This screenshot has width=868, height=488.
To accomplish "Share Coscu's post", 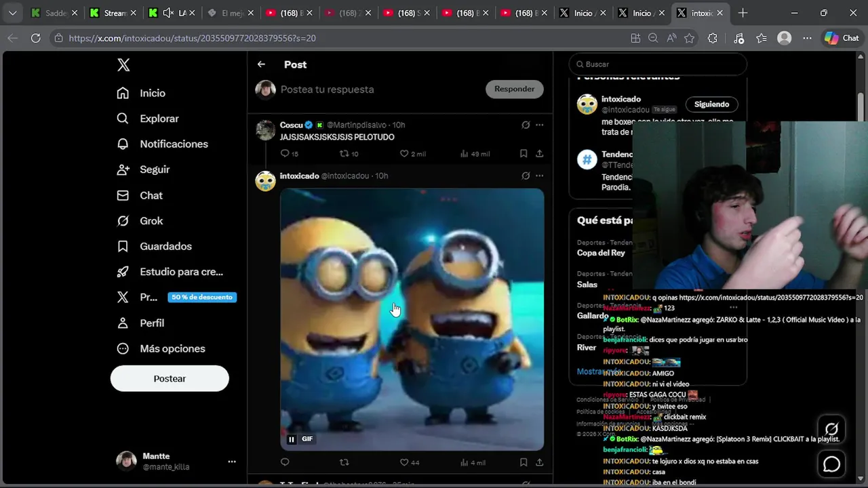I will (x=539, y=154).
